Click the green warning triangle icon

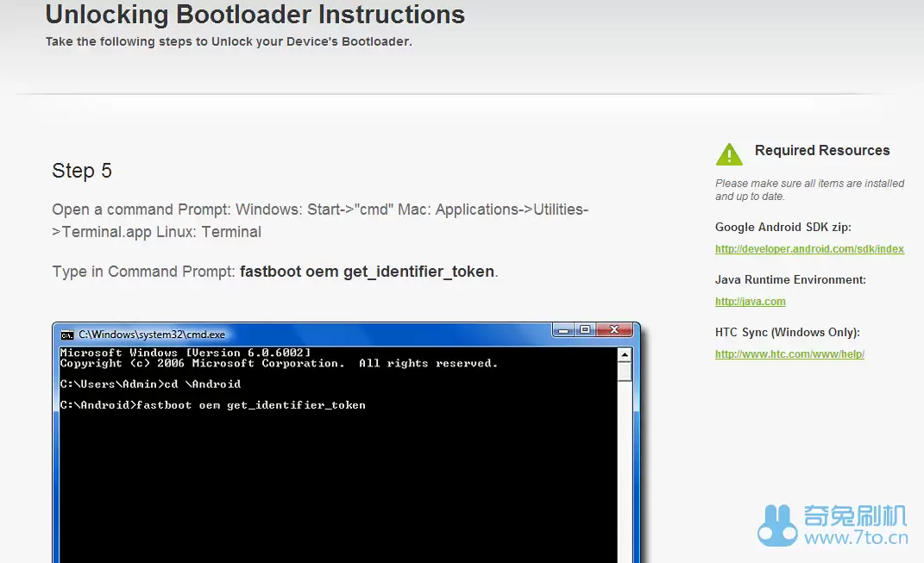point(729,155)
